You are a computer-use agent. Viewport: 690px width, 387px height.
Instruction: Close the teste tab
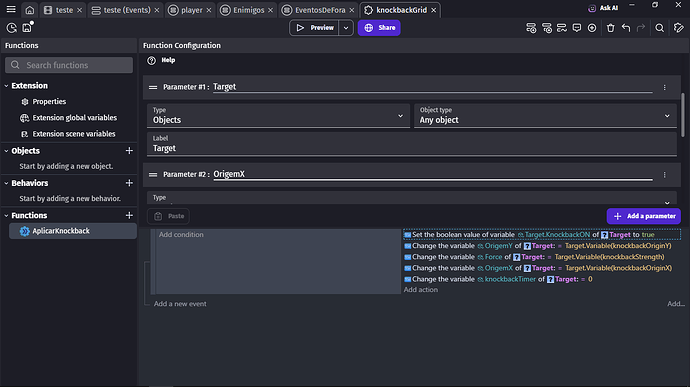(x=79, y=10)
